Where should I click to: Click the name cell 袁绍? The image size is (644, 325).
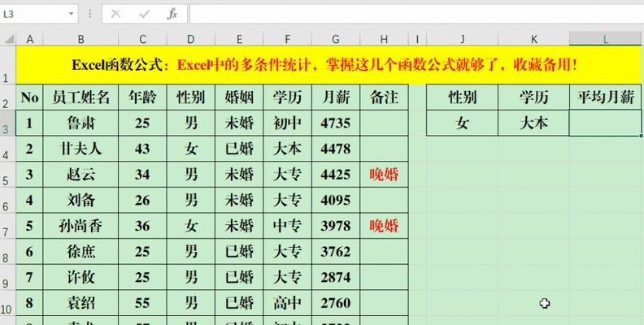80,303
